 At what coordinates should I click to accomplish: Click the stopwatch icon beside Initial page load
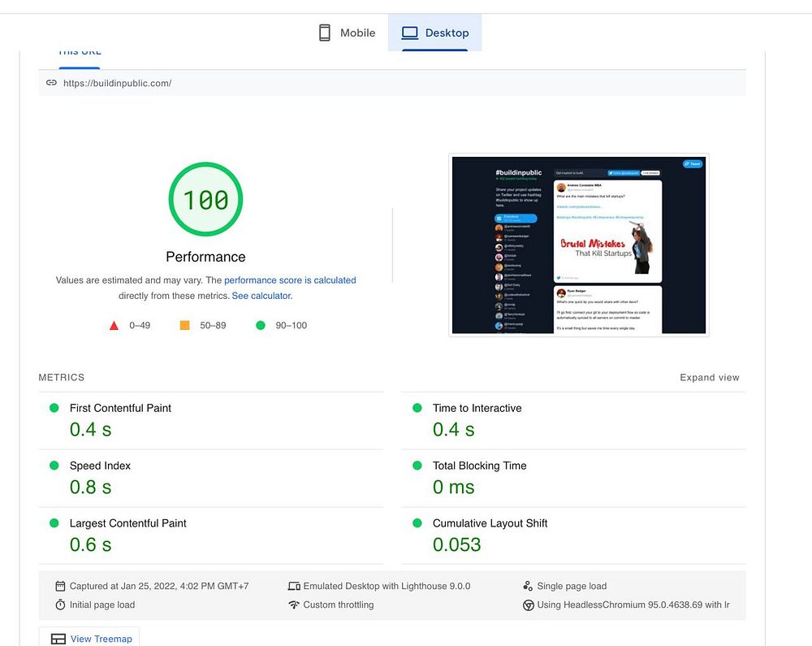[60, 605]
